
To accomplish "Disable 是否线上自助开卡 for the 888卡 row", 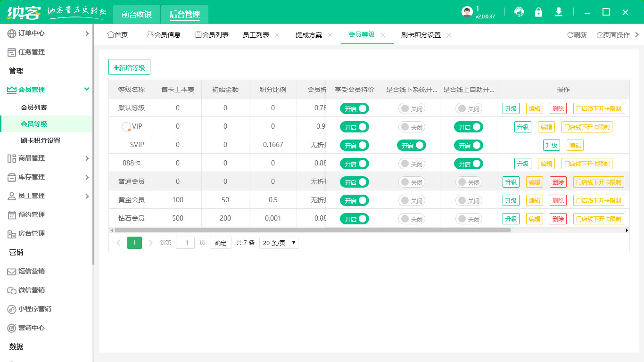I will tap(469, 164).
